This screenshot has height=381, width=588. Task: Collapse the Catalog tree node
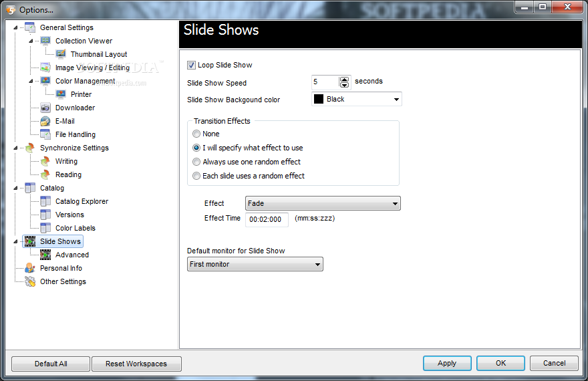pos(16,188)
